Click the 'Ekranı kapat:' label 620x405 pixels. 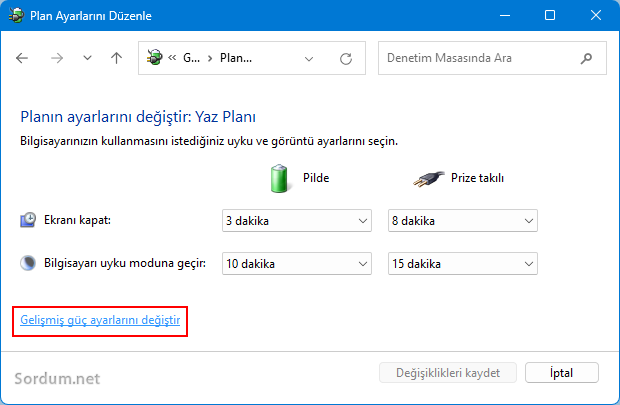(77, 220)
